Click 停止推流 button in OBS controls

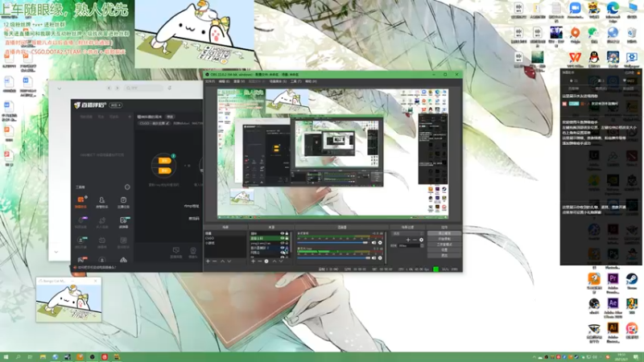(444, 233)
